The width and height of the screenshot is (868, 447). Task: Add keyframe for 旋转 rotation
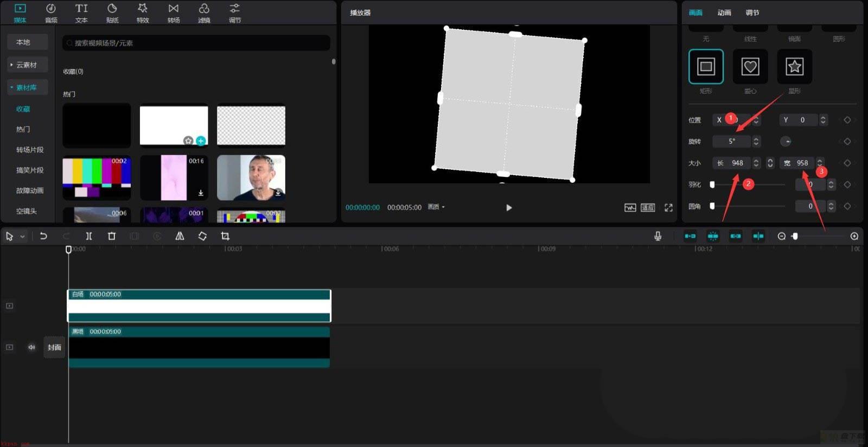click(x=847, y=142)
